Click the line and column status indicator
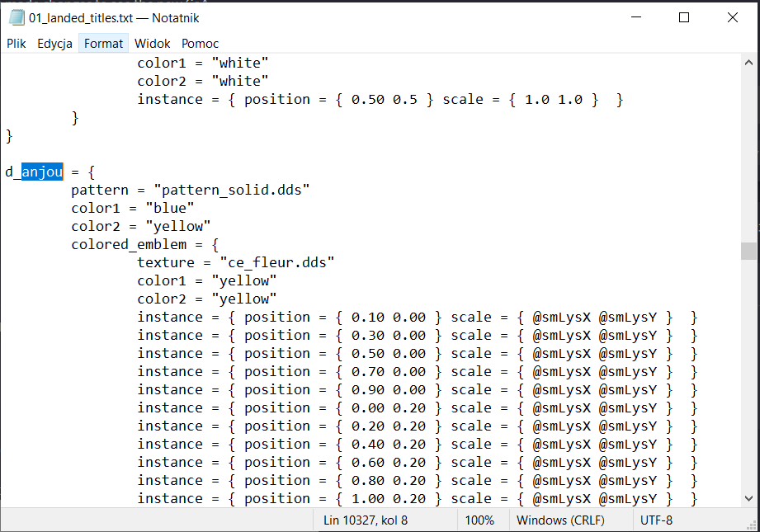Screen dimensions: 760x532 click(x=365, y=520)
